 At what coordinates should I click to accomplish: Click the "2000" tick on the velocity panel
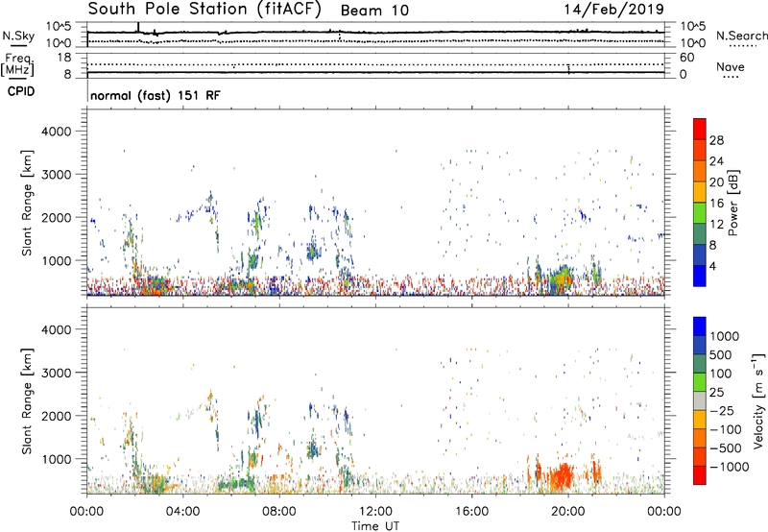click(x=57, y=416)
